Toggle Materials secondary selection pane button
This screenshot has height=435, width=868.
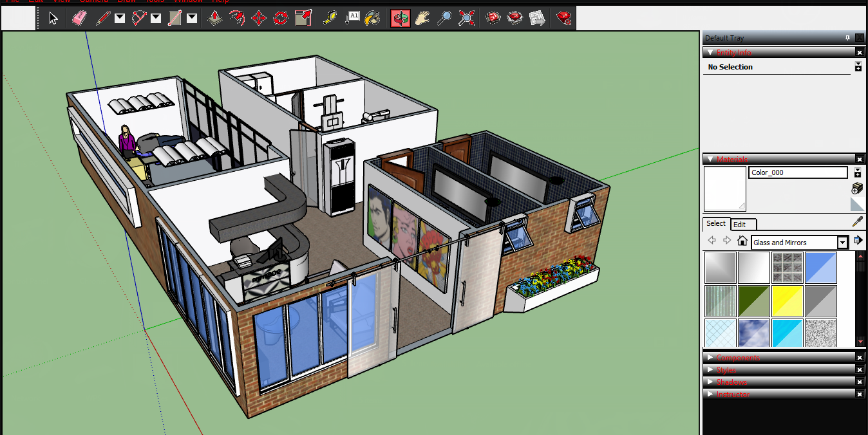(858, 172)
